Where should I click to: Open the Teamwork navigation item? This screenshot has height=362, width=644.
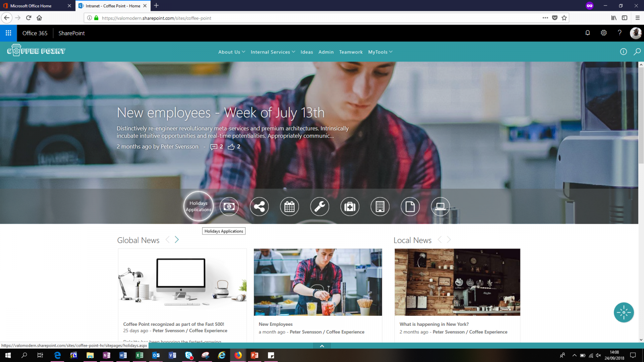[351, 52]
